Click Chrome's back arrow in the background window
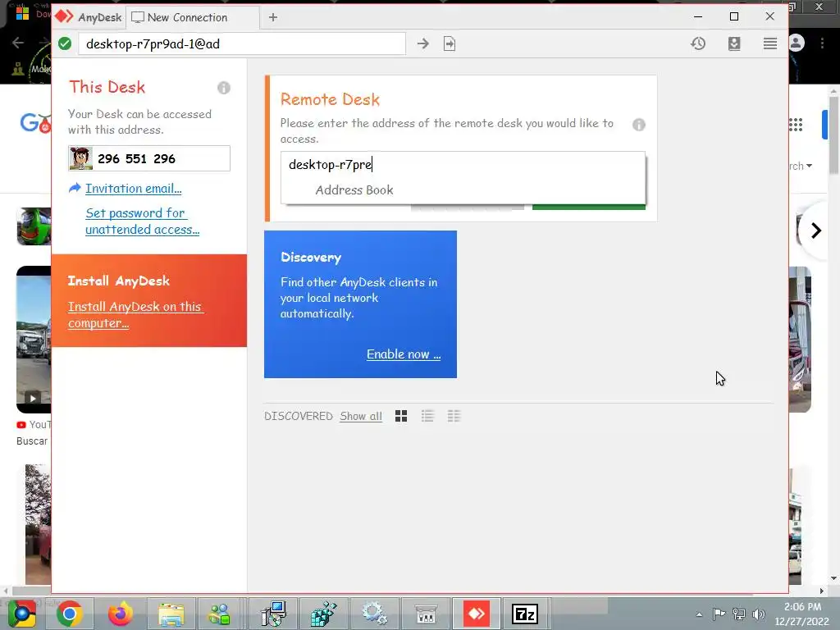Screen dimensions: 840x630 pos(18,43)
